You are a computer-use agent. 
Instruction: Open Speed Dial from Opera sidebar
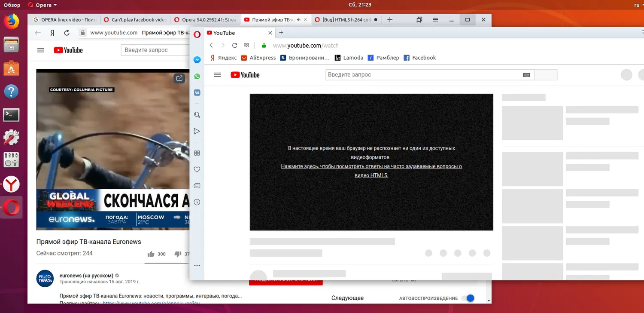(x=197, y=153)
